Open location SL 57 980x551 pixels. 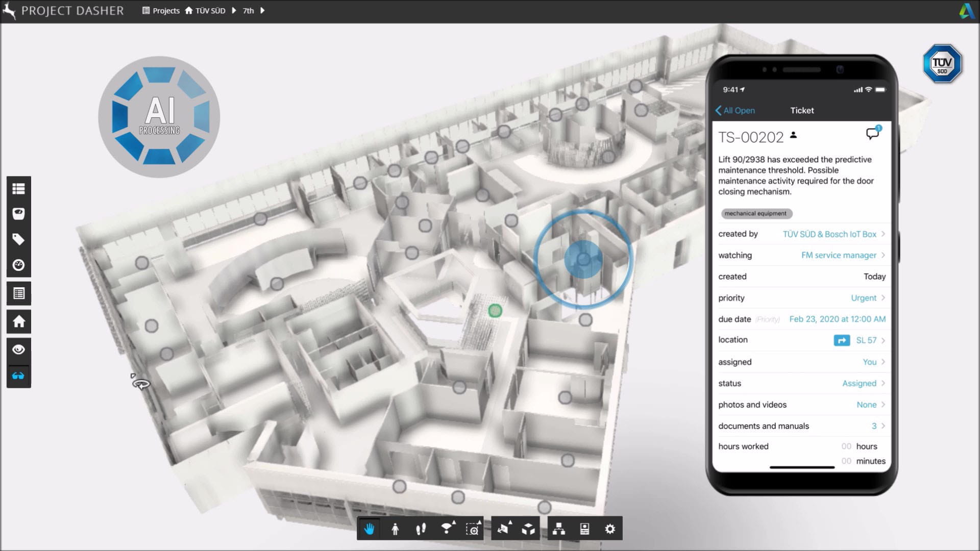click(x=866, y=340)
